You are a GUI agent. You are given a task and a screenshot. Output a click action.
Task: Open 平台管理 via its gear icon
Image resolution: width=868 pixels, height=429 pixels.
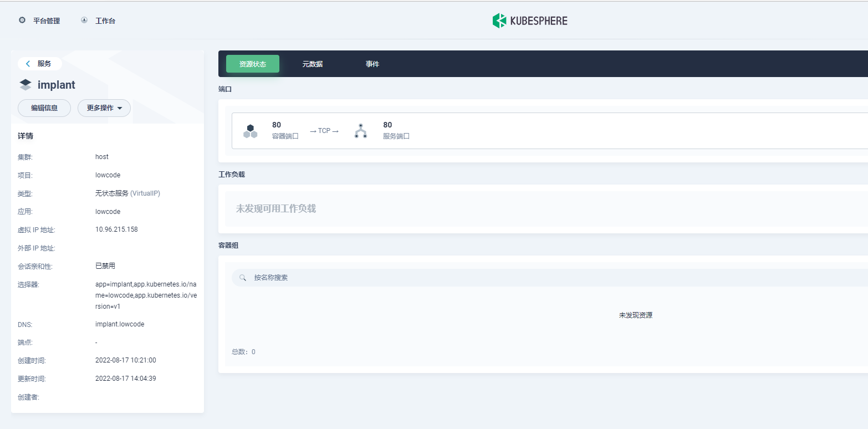22,20
